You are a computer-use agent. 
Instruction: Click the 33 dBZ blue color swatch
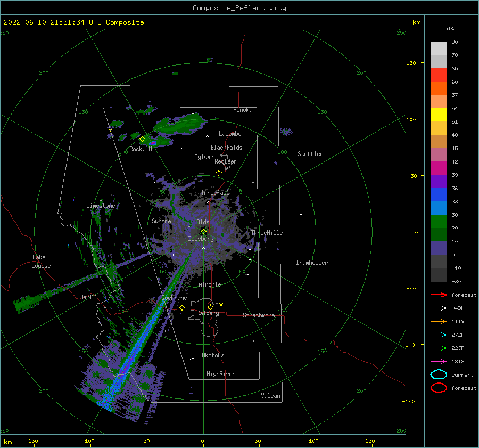(x=439, y=208)
